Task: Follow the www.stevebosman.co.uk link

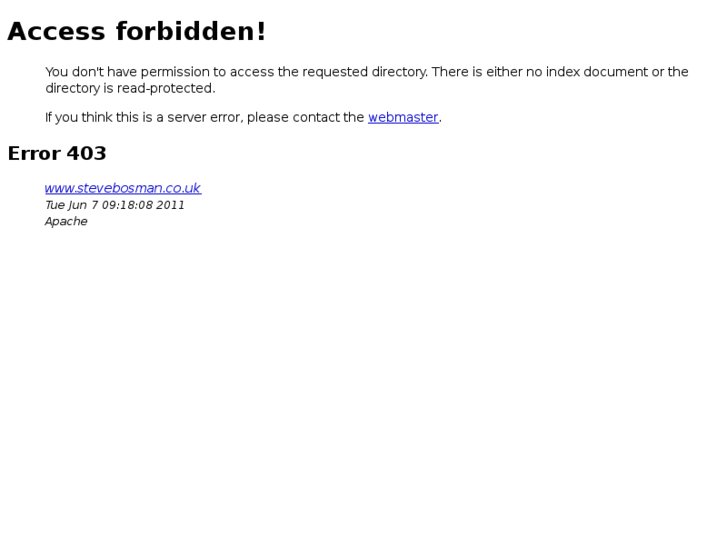Action: coord(123,188)
